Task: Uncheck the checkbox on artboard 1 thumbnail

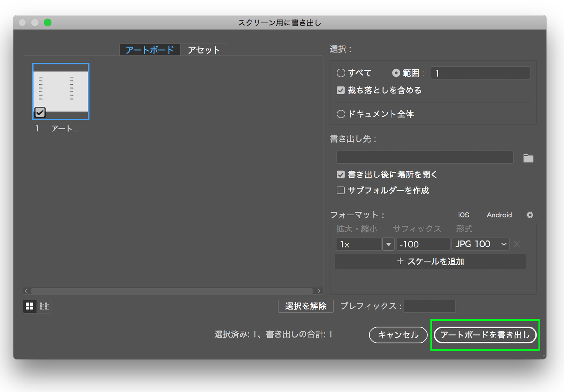Action: pyautogui.click(x=39, y=112)
